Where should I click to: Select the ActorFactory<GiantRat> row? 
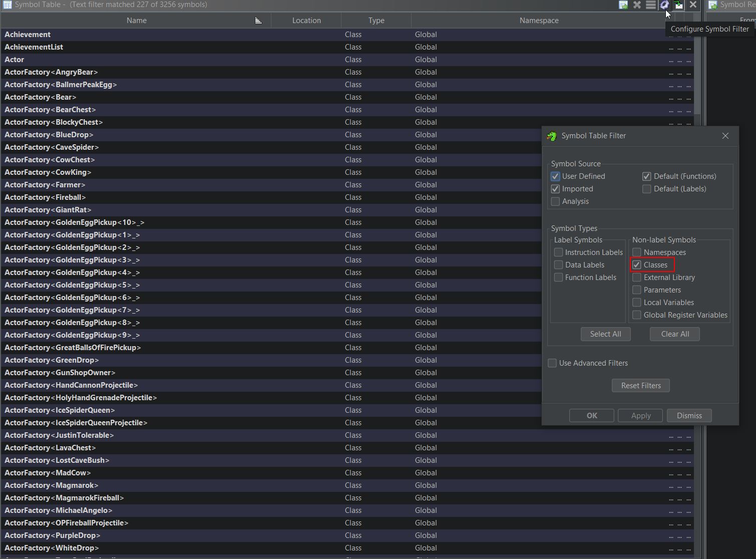click(271, 210)
